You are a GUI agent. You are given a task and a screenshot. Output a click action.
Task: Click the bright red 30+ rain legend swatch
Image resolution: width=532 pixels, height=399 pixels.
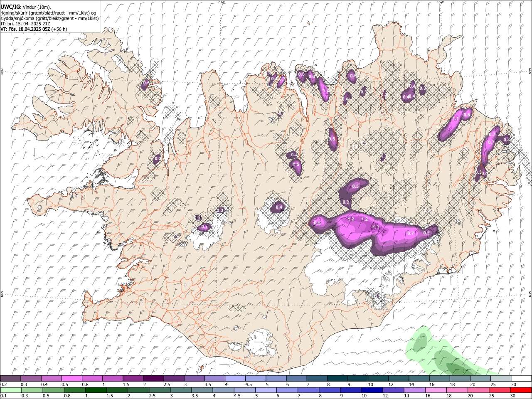point(521,390)
